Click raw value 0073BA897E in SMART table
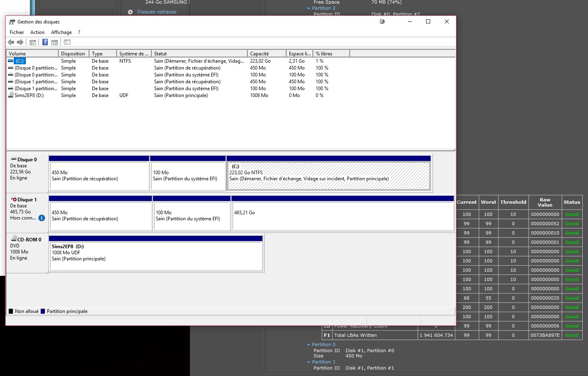Screen dimensions: 588x376 (545, 335)
